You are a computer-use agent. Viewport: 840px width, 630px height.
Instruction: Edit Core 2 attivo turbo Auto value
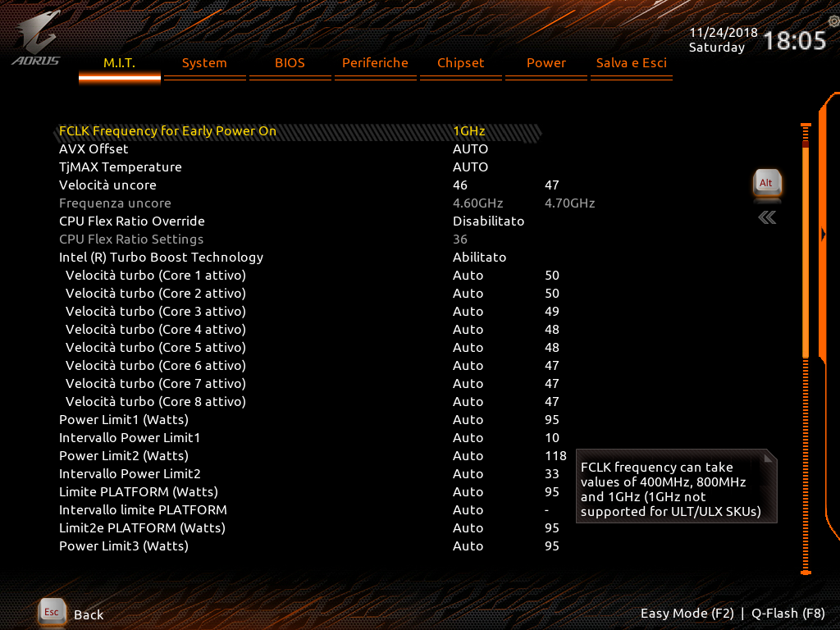tap(468, 294)
